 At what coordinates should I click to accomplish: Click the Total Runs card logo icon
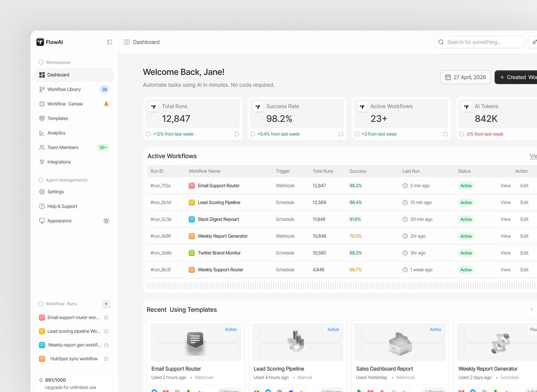[x=153, y=107]
